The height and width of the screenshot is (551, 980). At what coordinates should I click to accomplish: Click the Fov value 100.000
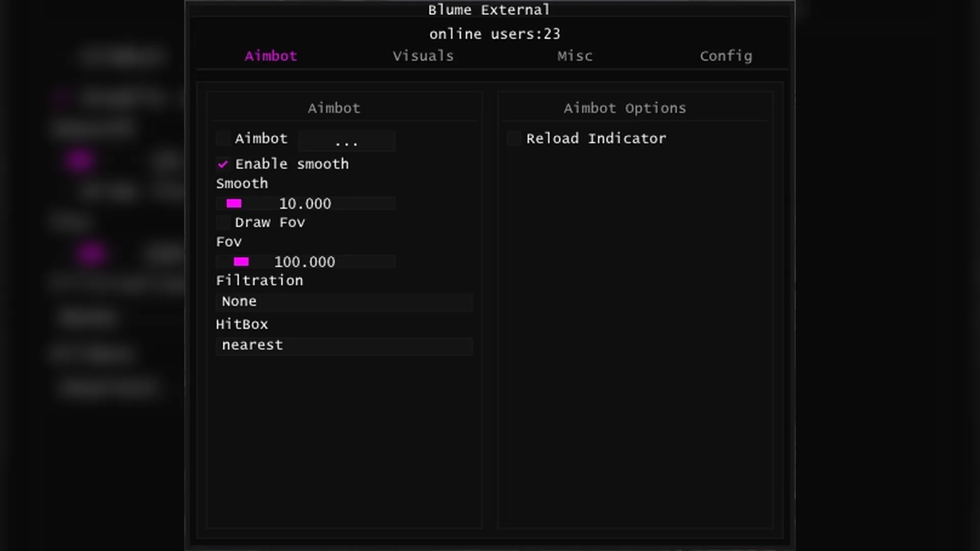click(x=305, y=262)
